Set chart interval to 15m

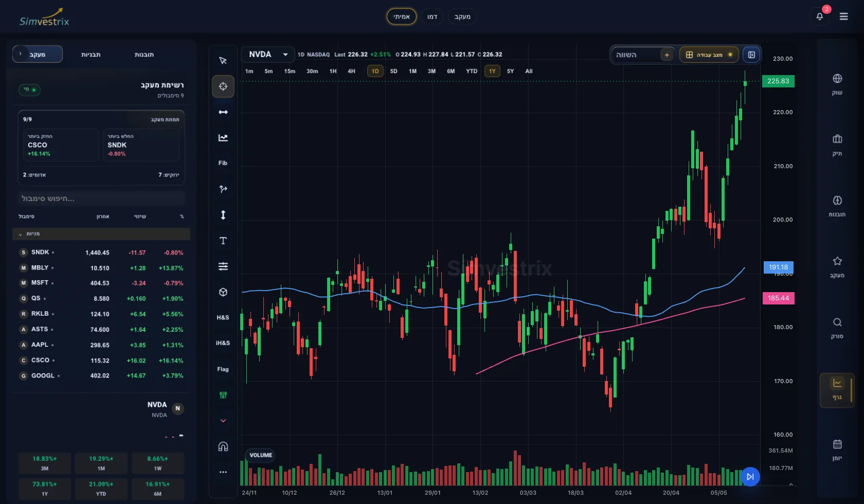click(290, 71)
